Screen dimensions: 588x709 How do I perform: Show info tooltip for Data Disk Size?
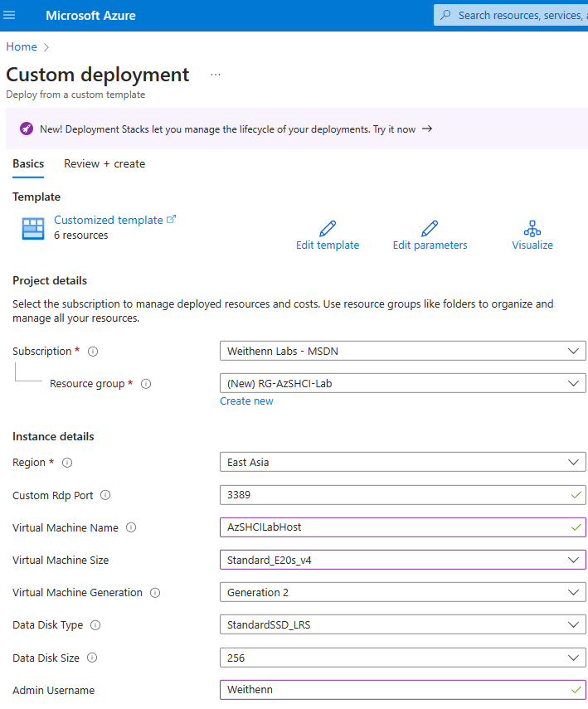tap(92, 658)
